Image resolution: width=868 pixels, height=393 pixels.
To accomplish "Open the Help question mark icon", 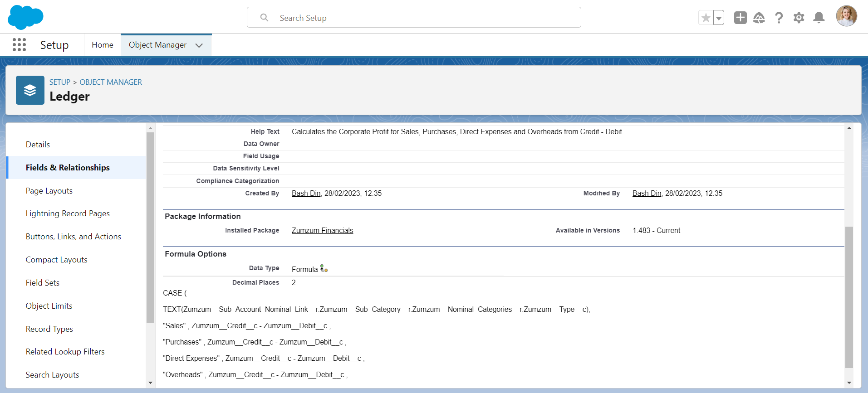I will click(779, 18).
